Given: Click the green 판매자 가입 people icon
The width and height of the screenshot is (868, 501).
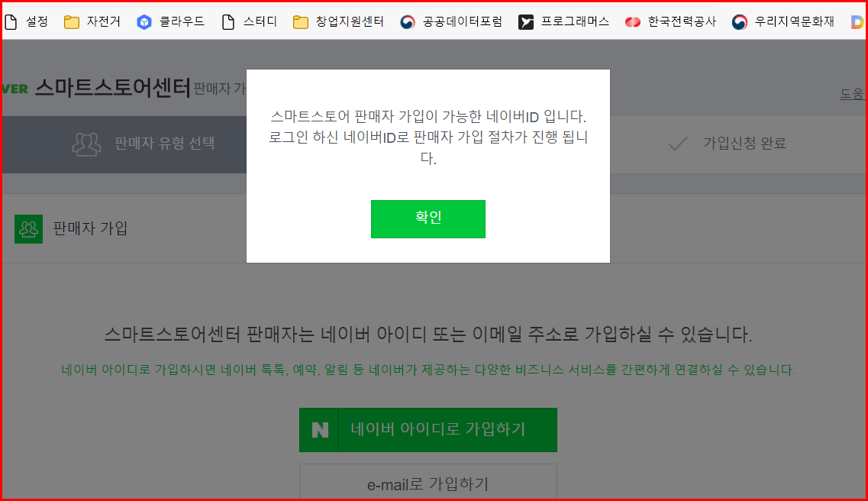Looking at the screenshot, I should tap(29, 228).
